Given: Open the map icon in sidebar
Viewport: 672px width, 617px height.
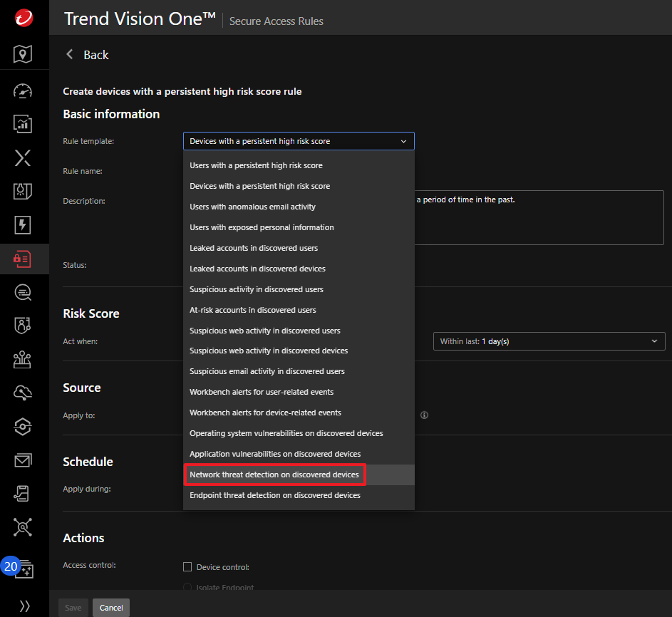Looking at the screenshot, I should 23,53.
